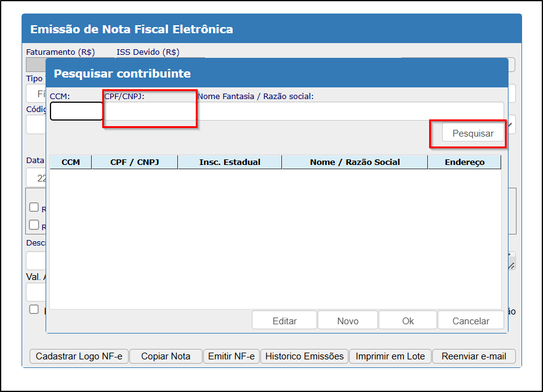Select the Insc. Estadual column header
The width and height of the screenshot is (543, 392).
click(x=230, y=162)
